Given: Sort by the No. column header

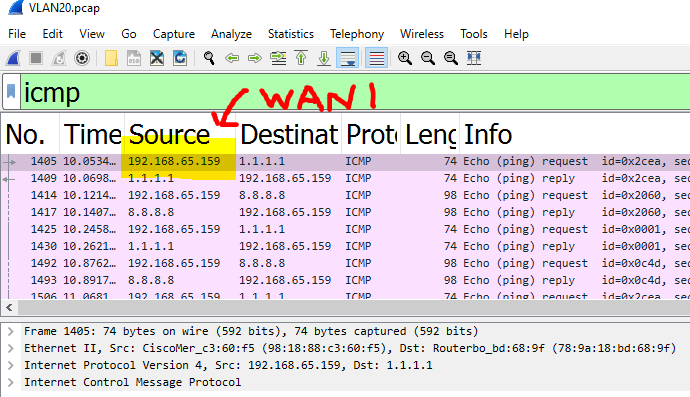Looking at the screenshot, I should [x=30, y=134].
